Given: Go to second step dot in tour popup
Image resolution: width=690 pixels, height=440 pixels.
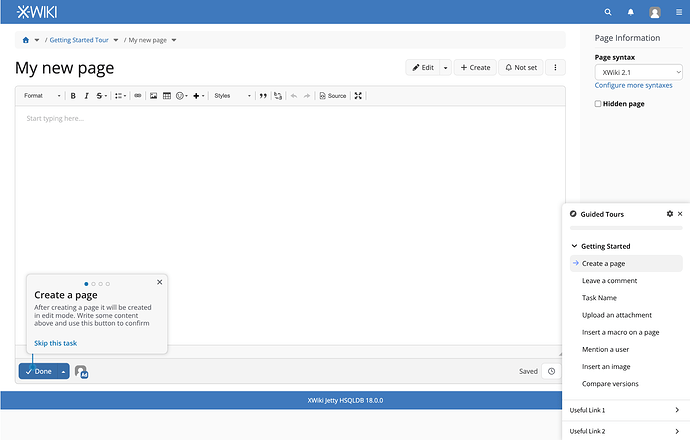Looking at the screenshot, I should click(93, 284).
